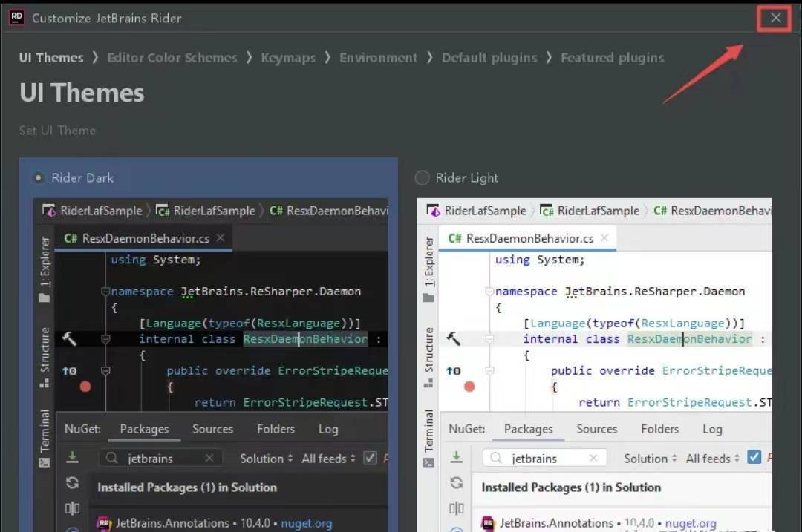
Task: Select the Rider Dark theme radio button
Action: tap(38, 178)
